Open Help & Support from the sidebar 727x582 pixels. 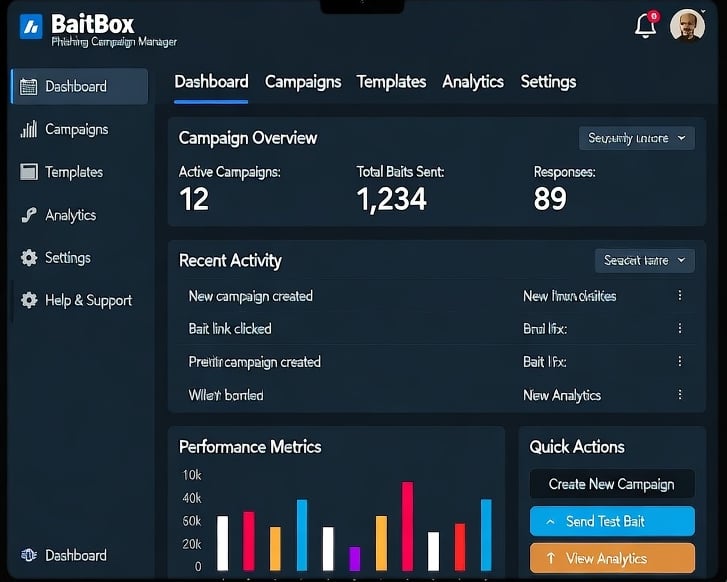(x=88, y=301)
